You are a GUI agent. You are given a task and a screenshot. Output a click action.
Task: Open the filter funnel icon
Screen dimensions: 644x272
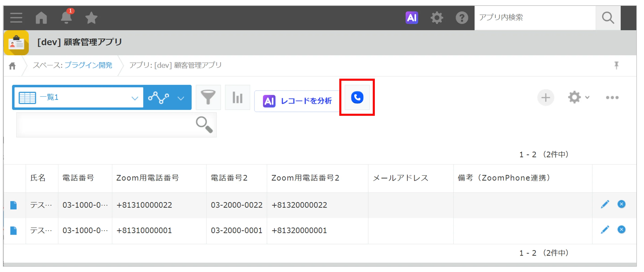tap(208, 97)
